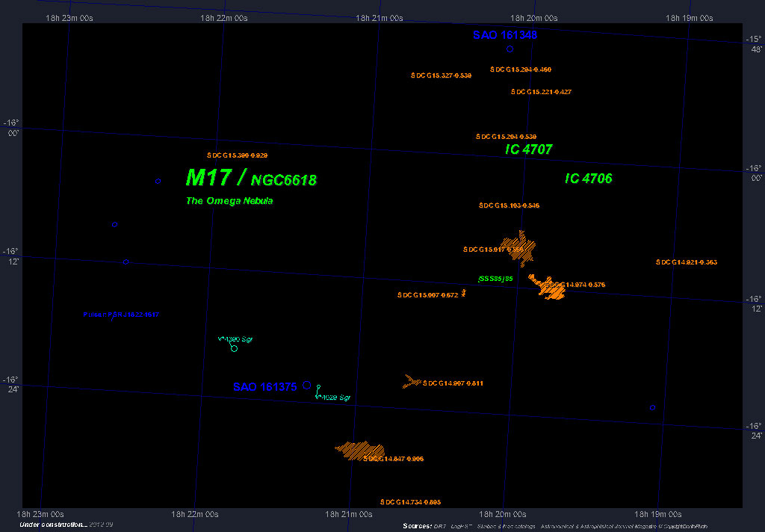765x532 pixels.
Task: Select the V4029 Sgr variable star marker
Action: click(318, 387)
